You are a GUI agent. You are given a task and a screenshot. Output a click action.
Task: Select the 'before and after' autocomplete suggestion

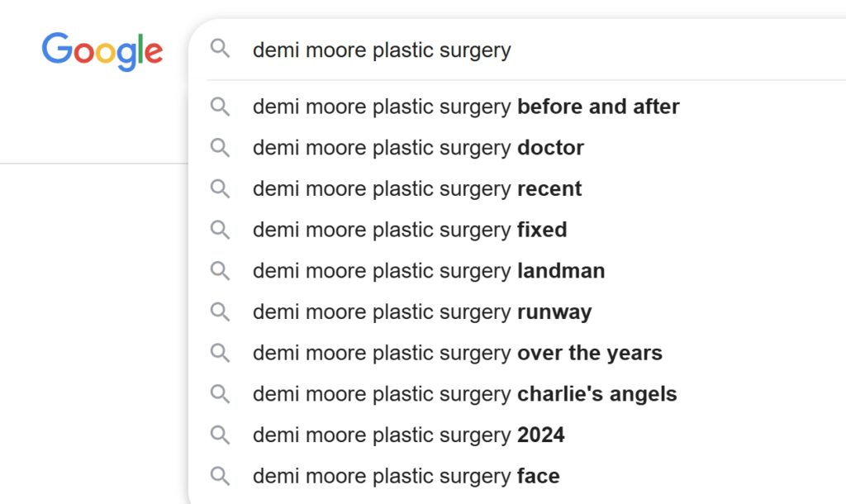466,107
